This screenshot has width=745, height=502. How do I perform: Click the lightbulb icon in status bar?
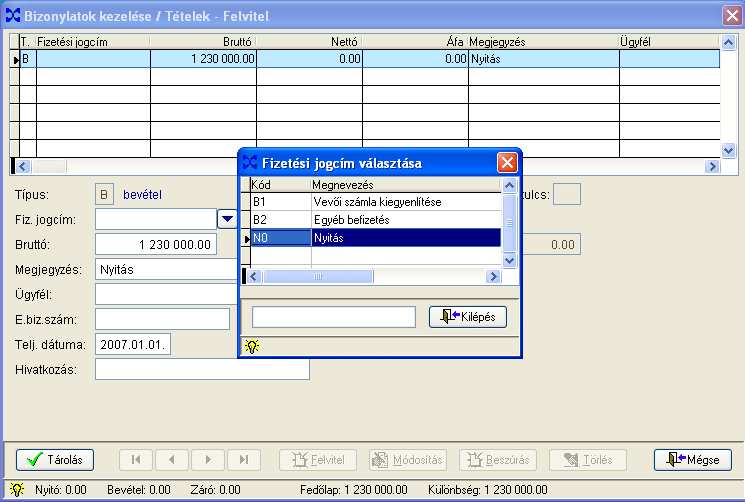(x=17, y=489)
